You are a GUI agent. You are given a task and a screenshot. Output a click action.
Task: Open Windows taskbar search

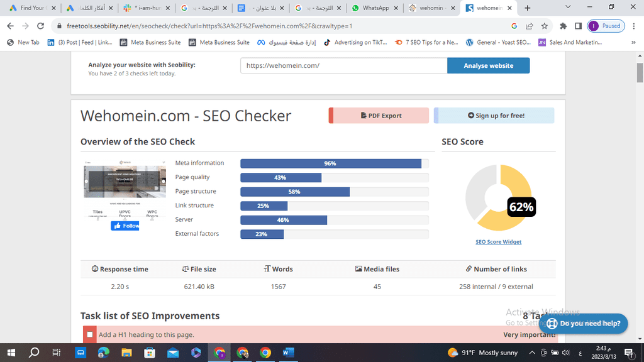[34, 353]
